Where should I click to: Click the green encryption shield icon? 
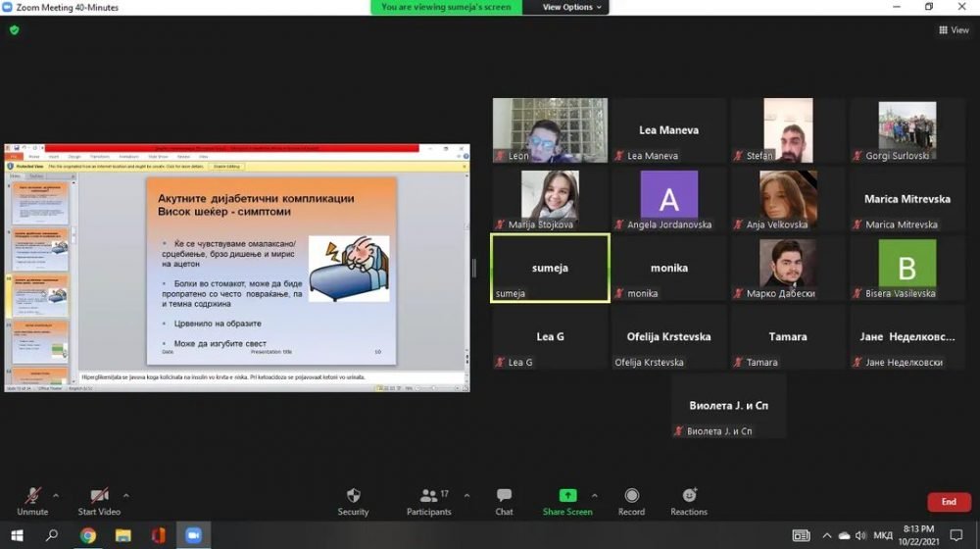(14, 30)
